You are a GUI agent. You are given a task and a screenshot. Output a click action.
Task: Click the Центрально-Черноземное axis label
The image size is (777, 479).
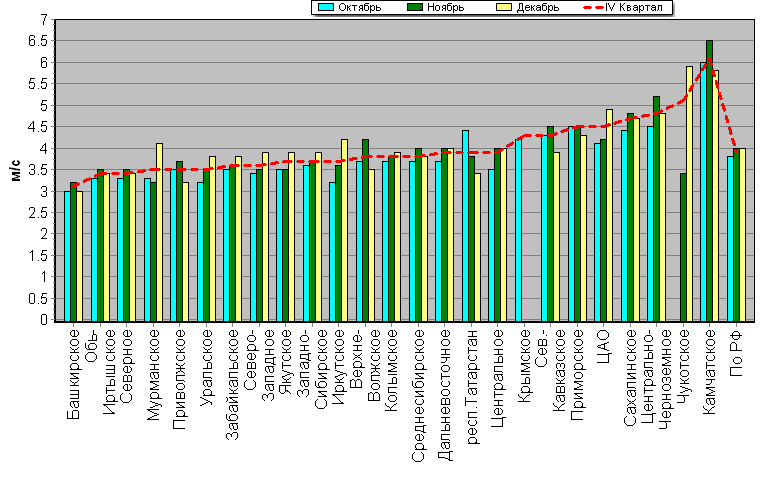[657, 378]
